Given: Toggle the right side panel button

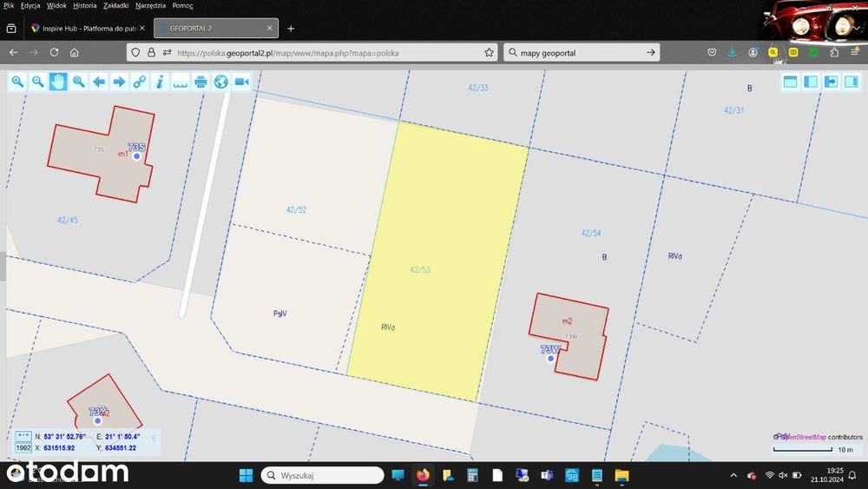Looking at the screenshot, I should tap(852, 82).
